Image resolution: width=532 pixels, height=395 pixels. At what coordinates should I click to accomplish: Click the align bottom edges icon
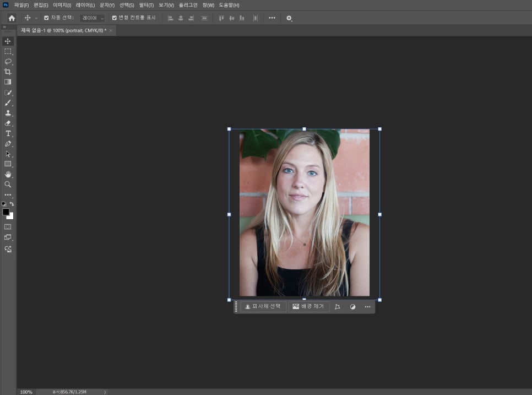242,18
